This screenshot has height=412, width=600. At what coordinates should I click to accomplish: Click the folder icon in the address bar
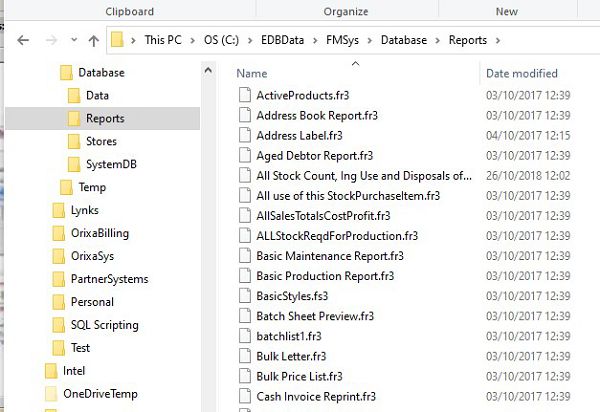(x=117, y=40)
